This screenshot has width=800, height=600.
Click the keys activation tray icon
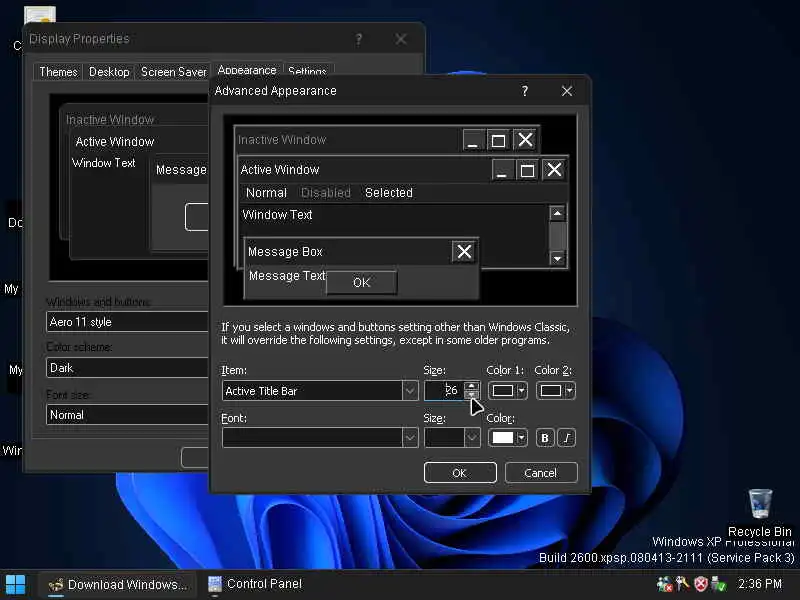tap(683, 583)
